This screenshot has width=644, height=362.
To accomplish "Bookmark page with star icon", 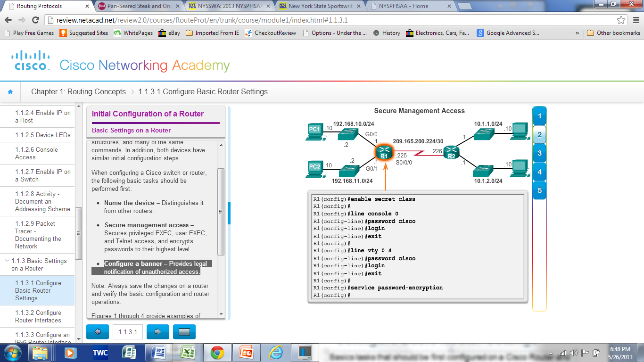I will point(621,20).
